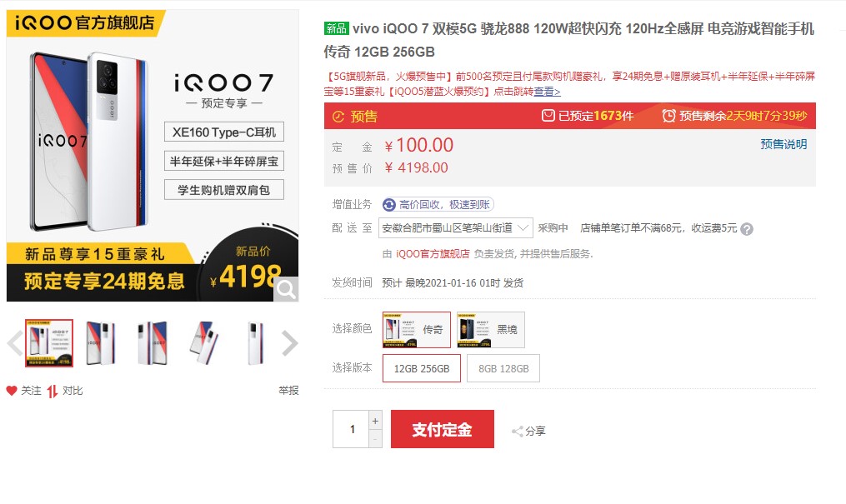Decrease quantity with the minus stepper
Screen dimensions: 846x504
coord(375,439)
